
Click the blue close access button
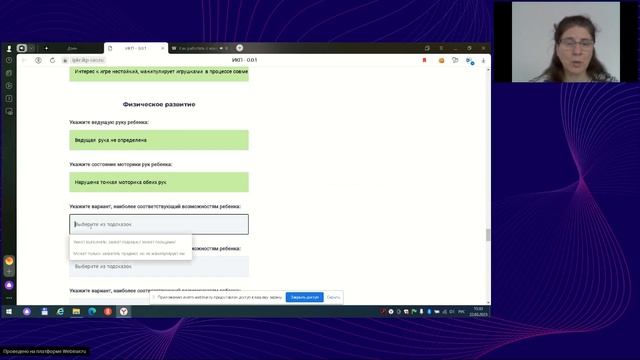(x=304, y=297)
